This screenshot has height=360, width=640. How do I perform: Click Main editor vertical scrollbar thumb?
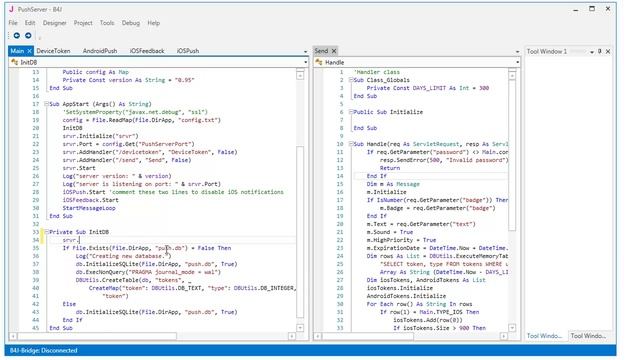click(x=300, y=231)
